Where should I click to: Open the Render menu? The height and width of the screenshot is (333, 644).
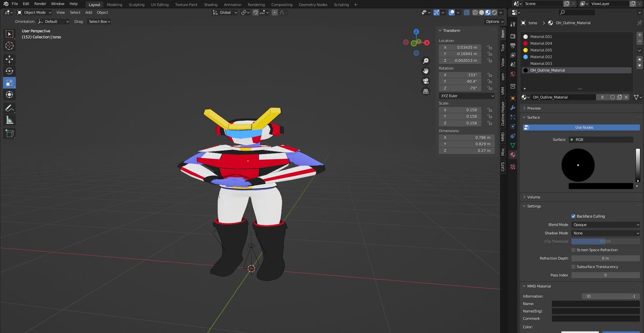tap(40, 4)
